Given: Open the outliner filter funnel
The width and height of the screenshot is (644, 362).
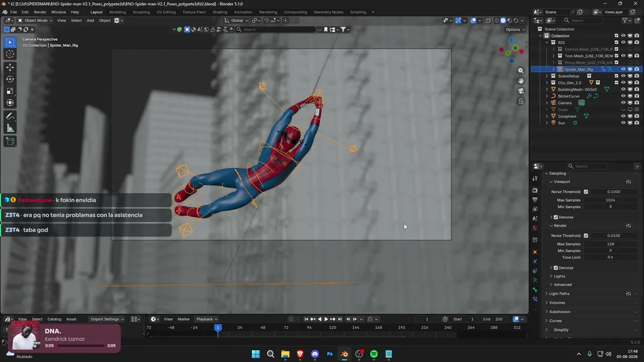Looking at the screenshot, I should click(625, 21).
